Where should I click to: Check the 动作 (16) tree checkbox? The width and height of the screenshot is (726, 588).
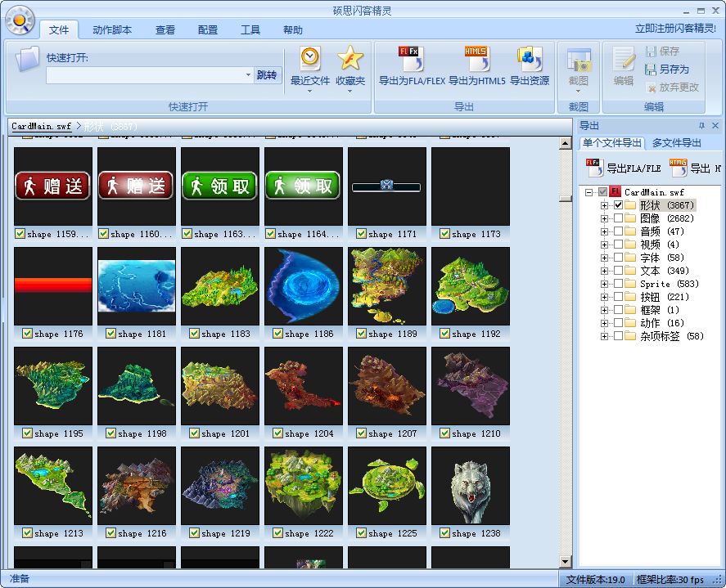tap(618, 323)
